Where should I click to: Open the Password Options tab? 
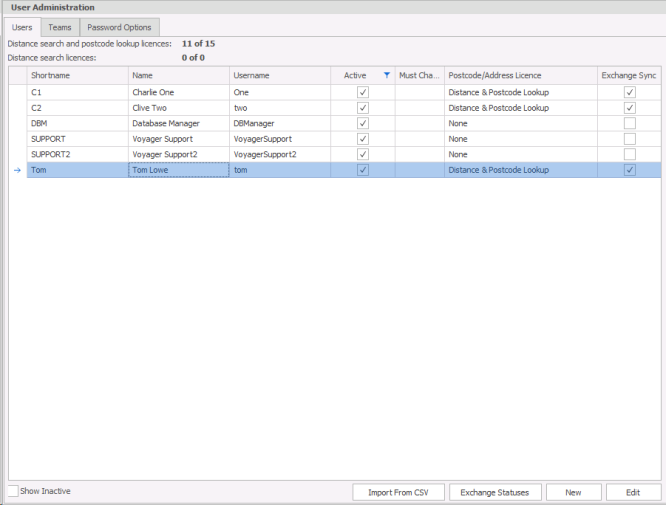(119, 27)
